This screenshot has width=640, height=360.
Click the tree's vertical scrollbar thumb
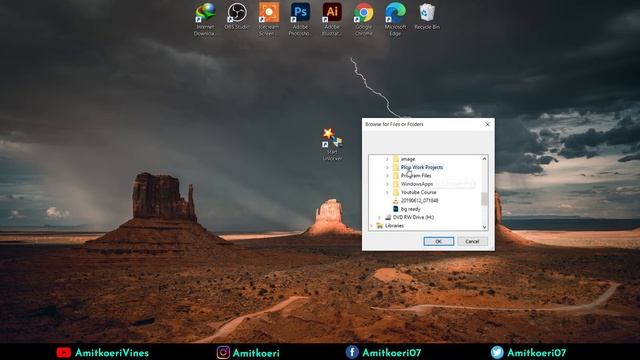point(484,199)
